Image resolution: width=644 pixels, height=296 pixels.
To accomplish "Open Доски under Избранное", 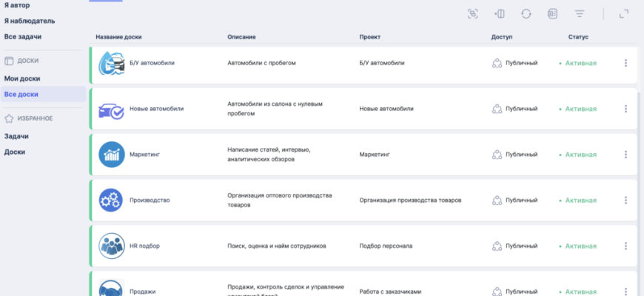I will 15,152.
